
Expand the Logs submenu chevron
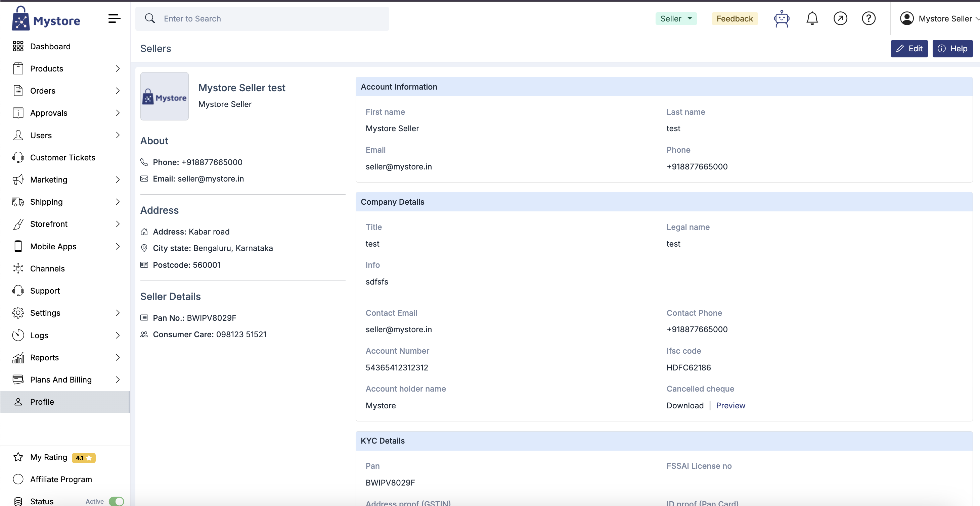118,335
